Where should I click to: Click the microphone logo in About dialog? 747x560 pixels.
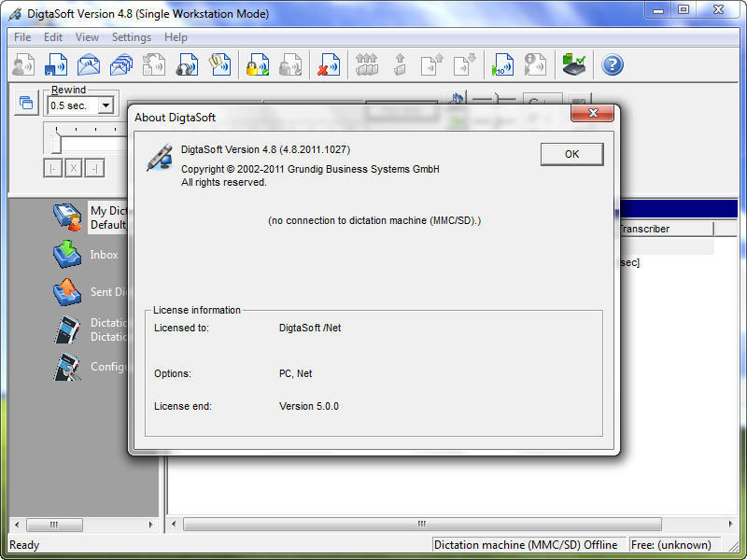coord(160,157)
